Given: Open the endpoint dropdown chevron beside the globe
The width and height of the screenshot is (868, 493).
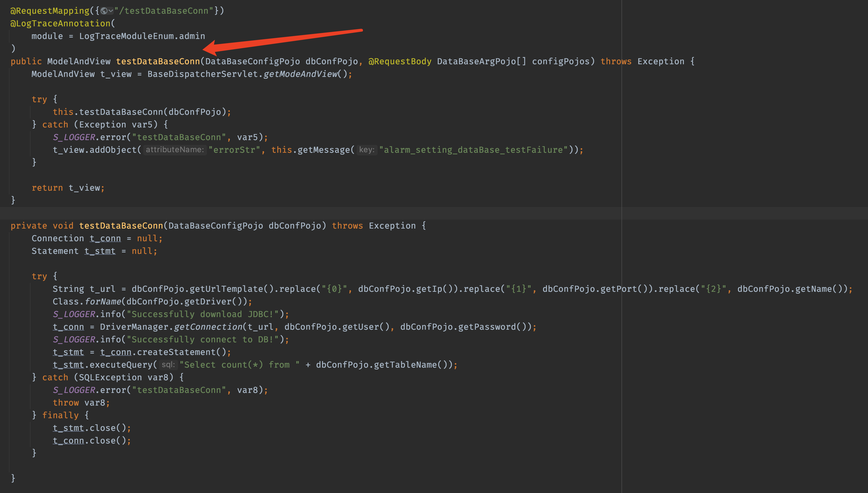Looking at the screenshot, I should [x=111, y=11].
